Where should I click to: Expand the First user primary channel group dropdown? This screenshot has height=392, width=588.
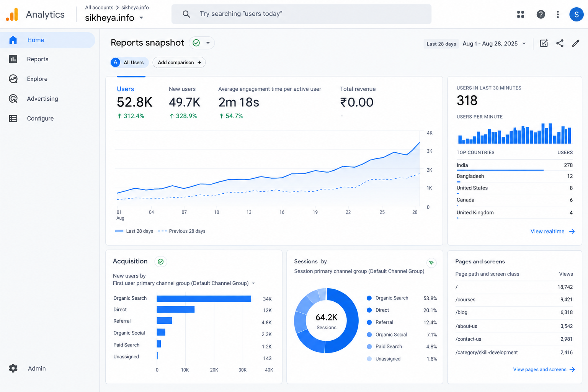click(x=253, y=283)
